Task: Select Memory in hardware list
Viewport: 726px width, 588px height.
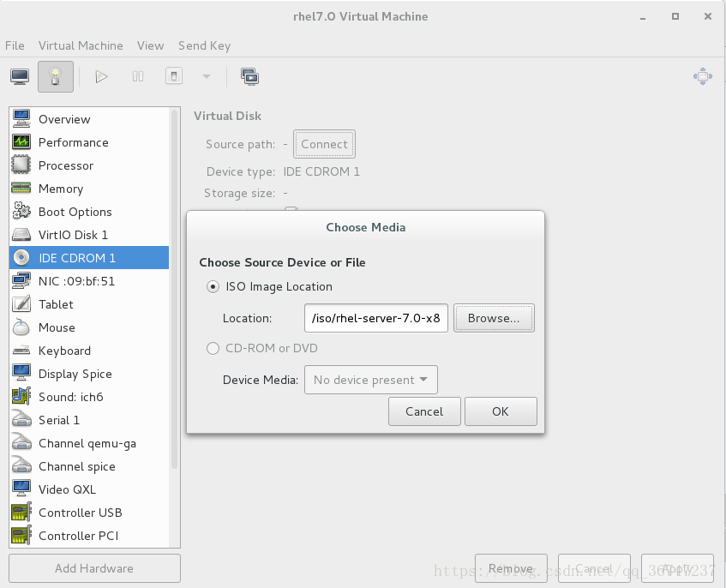Action: [x=89, y=189]
